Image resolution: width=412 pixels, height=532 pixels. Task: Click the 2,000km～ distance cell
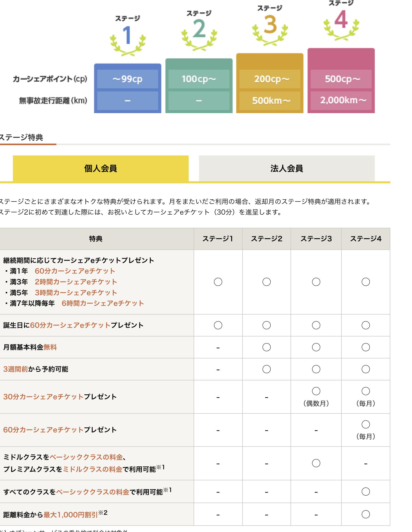coord(341,100)
